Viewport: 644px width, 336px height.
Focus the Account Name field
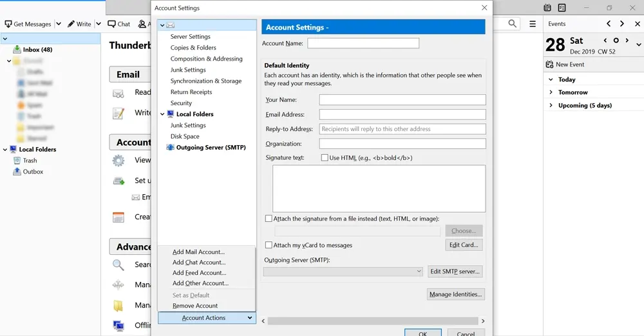tap(363, 43)
